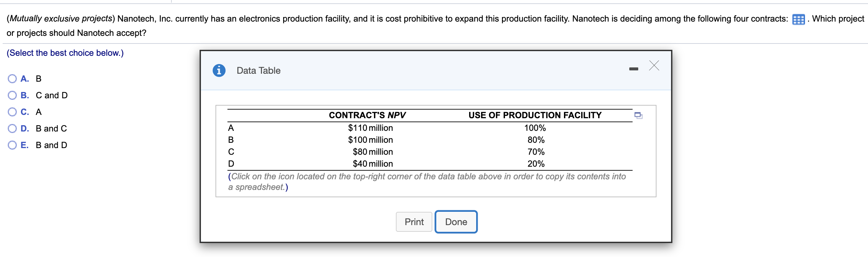Select answer choice C: A
Image resolution: width=868 pixels, height=257 pixels.
tap(12, 112)
